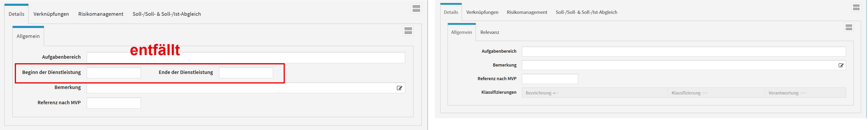Select the Allgemein tab next to Relevanz

461,32
